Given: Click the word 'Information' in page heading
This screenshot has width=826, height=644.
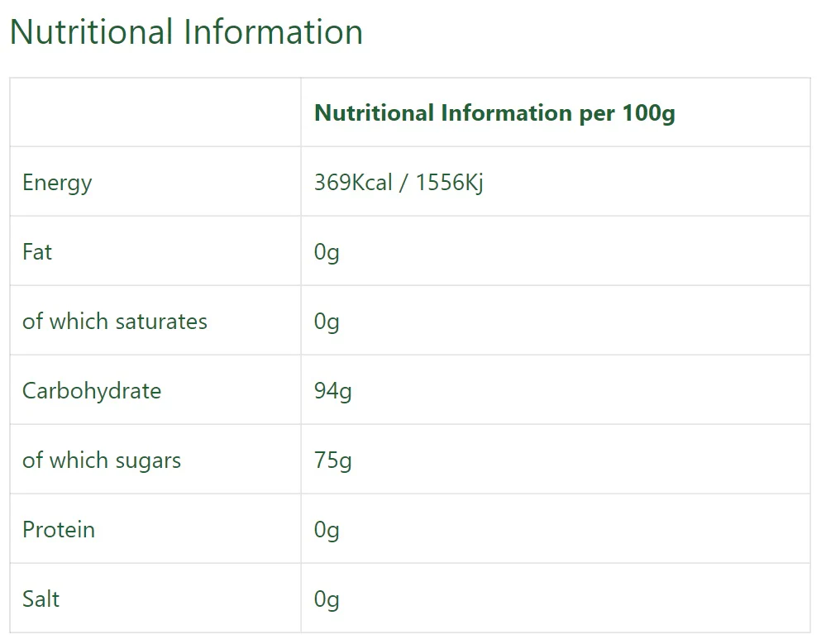Looking at the screenshot, I should click(274, 32).
